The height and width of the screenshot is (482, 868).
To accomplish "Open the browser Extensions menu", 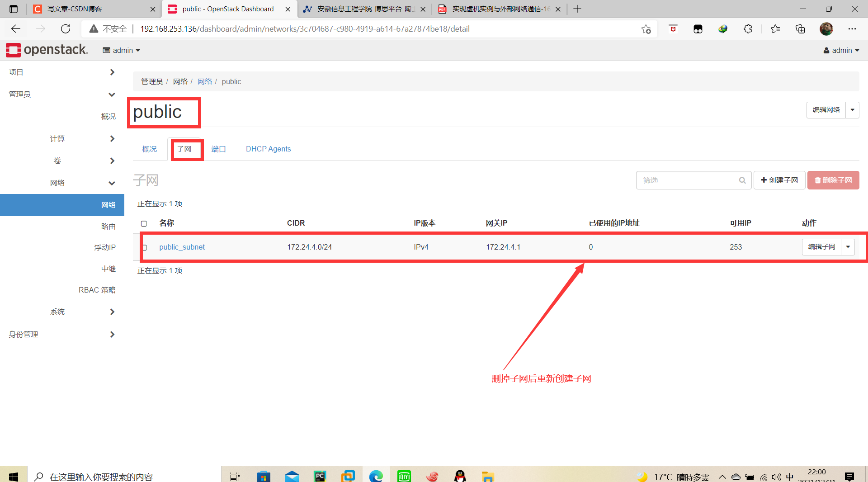I will point(748,29).
